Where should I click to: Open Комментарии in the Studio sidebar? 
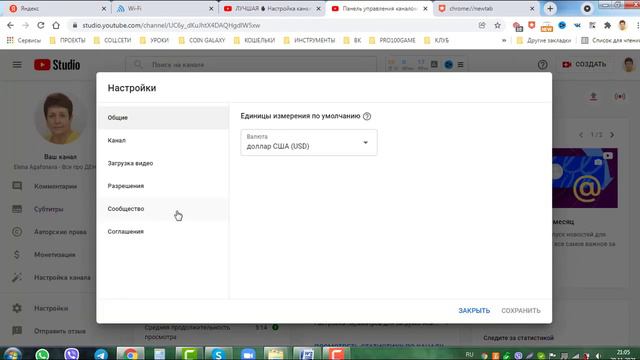tap(48, 186)
